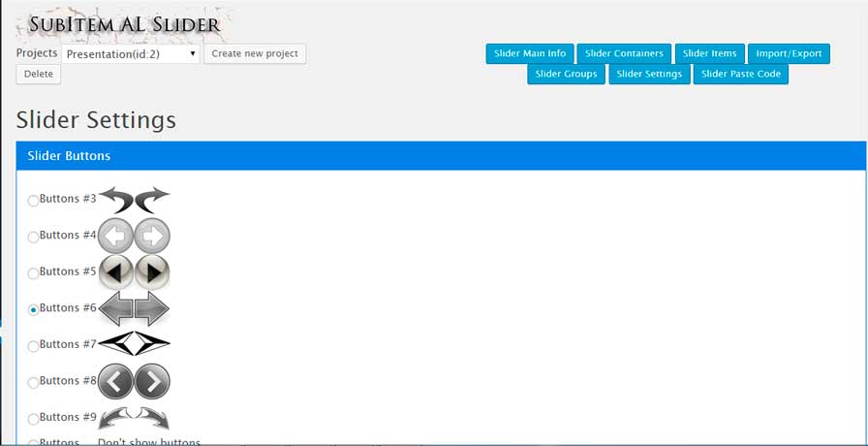Click the Create new project button
This screenshot has height=446, width=868.
pyautogui.click(x=255, y=53)
